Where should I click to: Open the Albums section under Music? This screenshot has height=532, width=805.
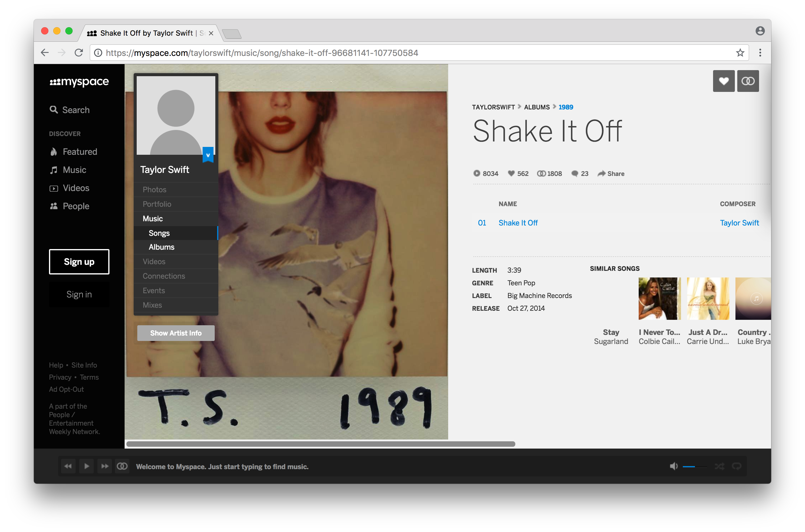(x=162, y=247)
